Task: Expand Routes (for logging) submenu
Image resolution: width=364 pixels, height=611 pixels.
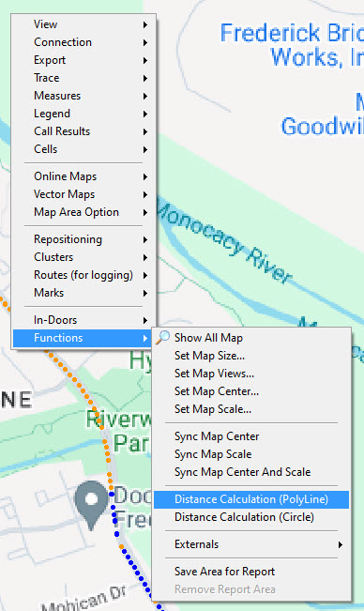Action: tap(84, 275)
